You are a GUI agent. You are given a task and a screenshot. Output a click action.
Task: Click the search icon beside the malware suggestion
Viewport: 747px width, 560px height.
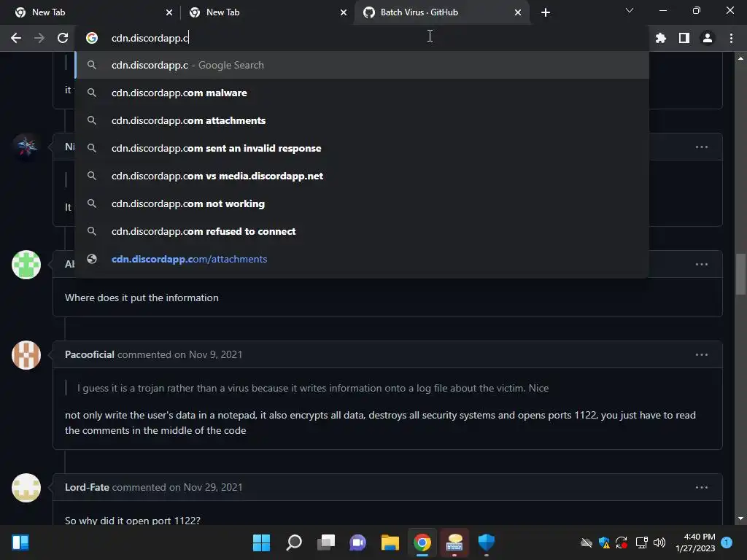coord(92,93)
